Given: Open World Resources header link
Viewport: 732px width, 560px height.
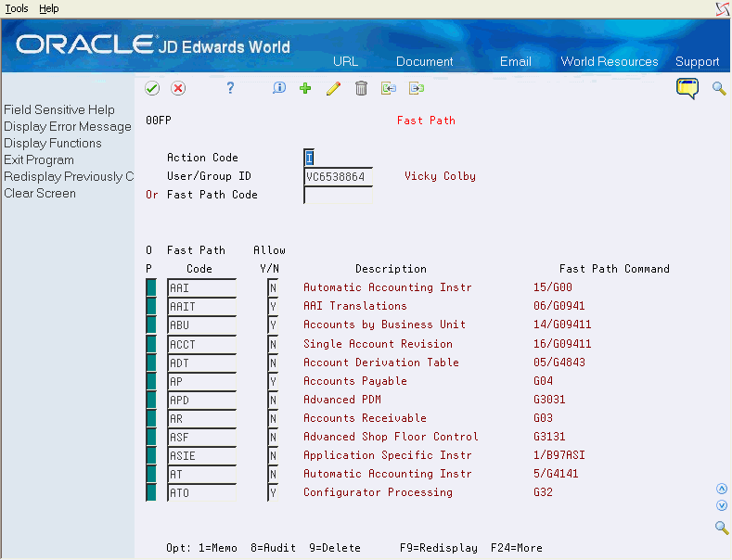Looking at the screenshot, I should [610, 61].
